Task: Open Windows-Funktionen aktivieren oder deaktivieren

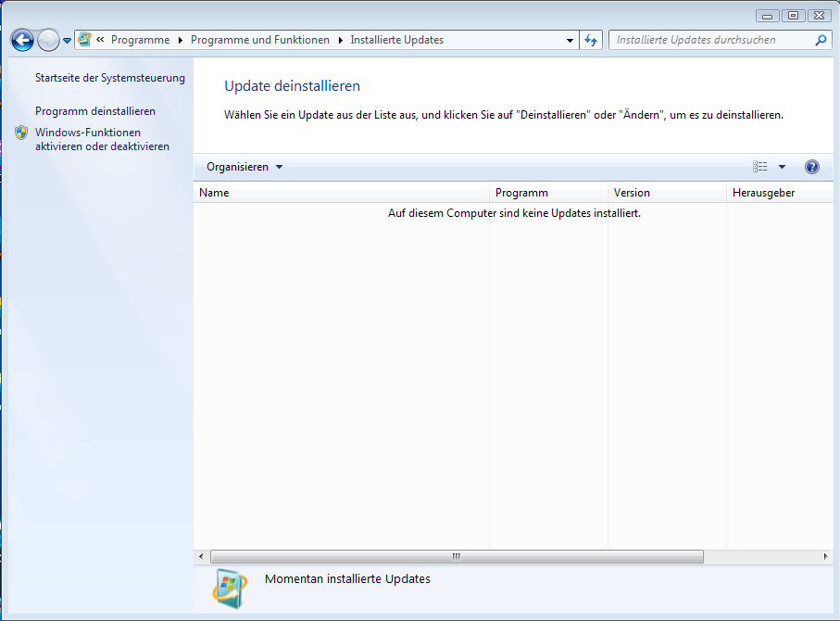Action: [x=102, y=139]
